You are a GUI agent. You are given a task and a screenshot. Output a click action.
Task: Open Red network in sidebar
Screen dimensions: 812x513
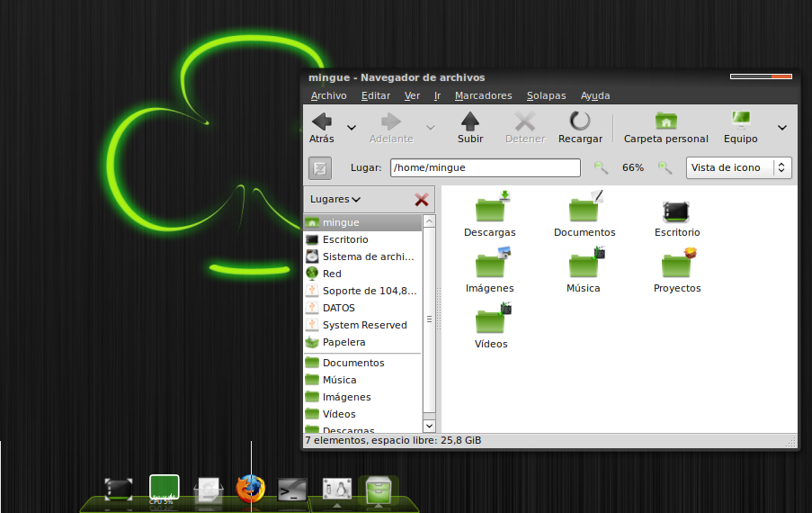[x=362, y=274]
